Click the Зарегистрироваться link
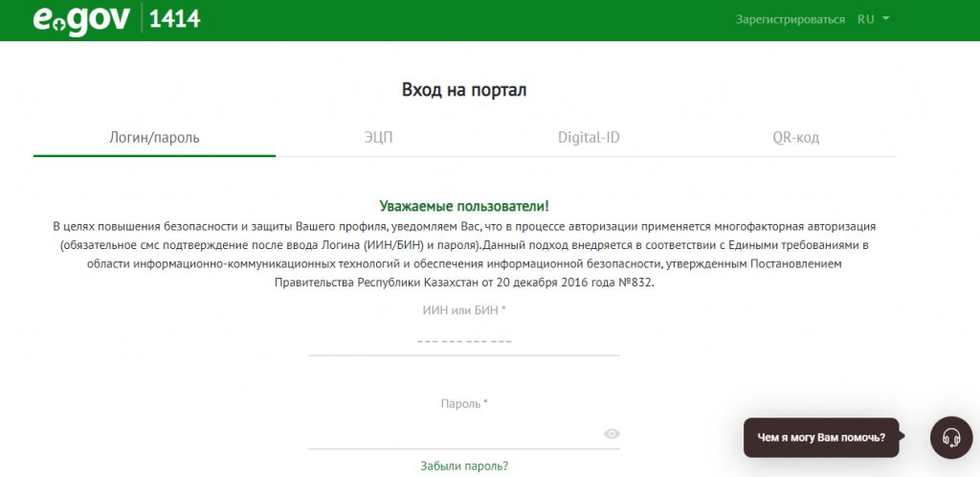Image resolution: width=980 pixels, height=477 pixels. pos(790,19)
